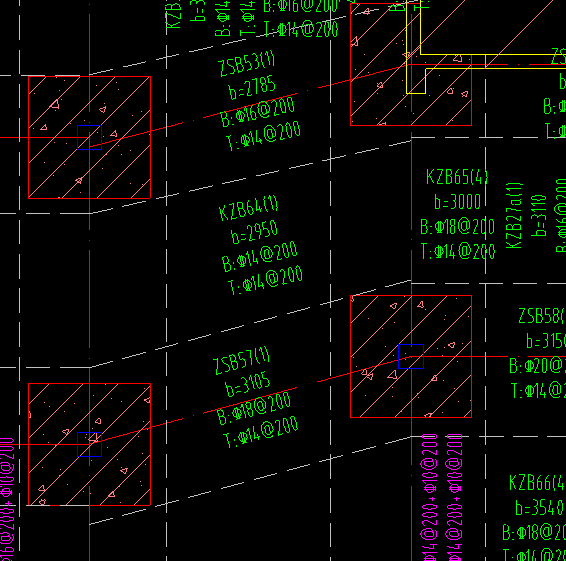The image size is (566, 561).
Task: Click the b=2950 width annotation
Action: pos(254,232)
